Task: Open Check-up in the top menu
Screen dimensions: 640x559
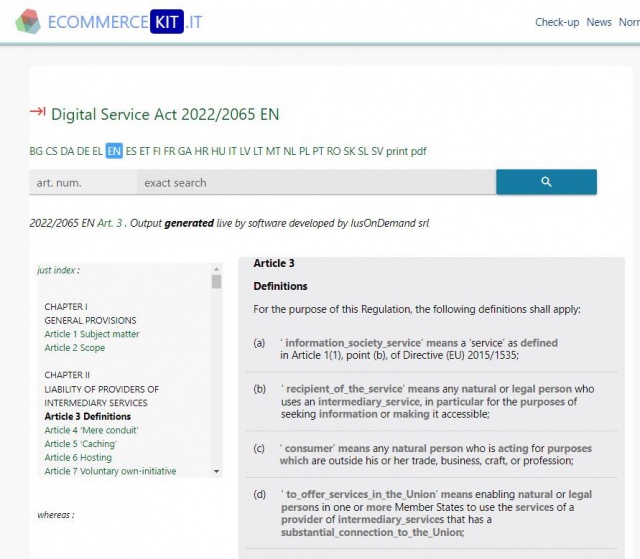Action: [x=557, y=22]
